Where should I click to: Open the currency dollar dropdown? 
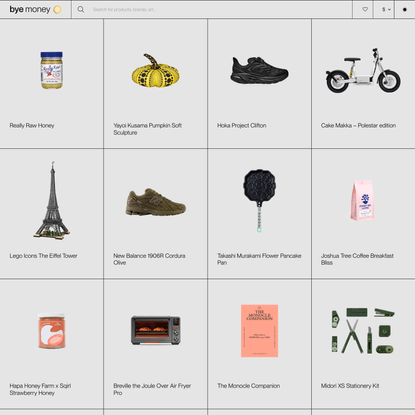(386, 9)
